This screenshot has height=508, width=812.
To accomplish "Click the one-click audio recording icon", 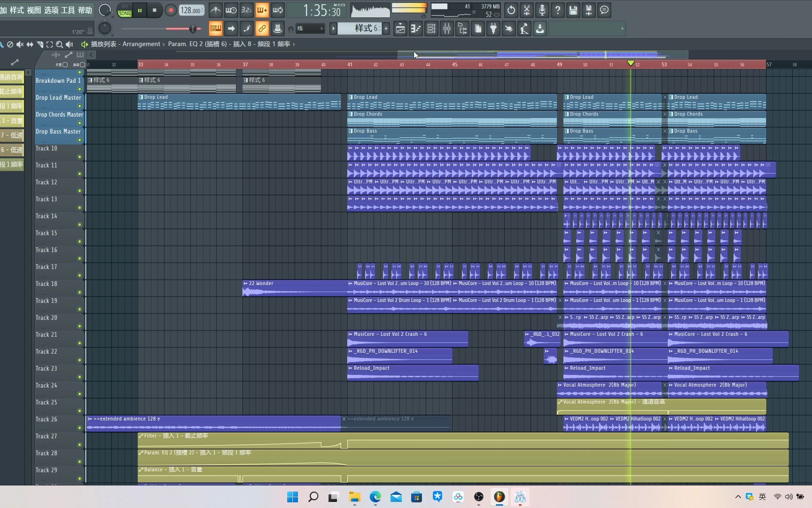I will 542,10.
